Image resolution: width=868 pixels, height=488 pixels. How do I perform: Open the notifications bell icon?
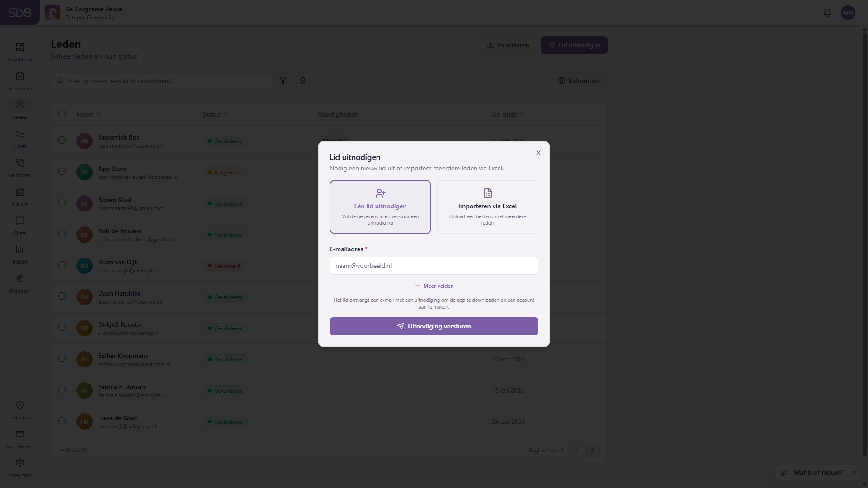[827, 13]
